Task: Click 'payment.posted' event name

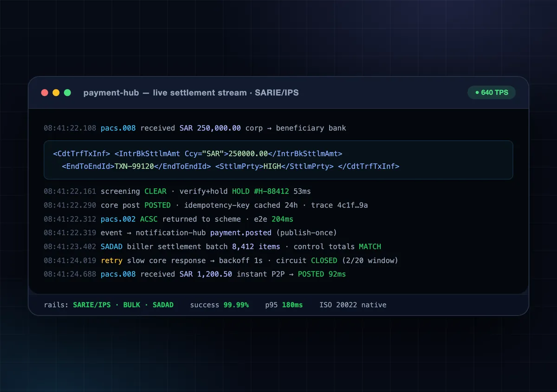Action: 241,233
